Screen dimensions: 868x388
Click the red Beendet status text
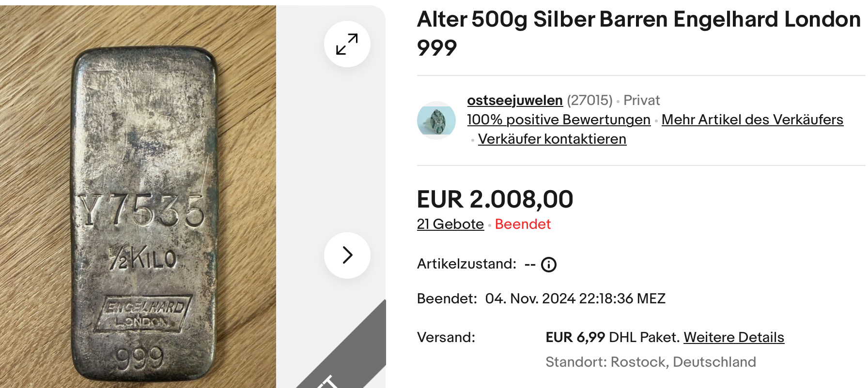(x=523, y=224)
